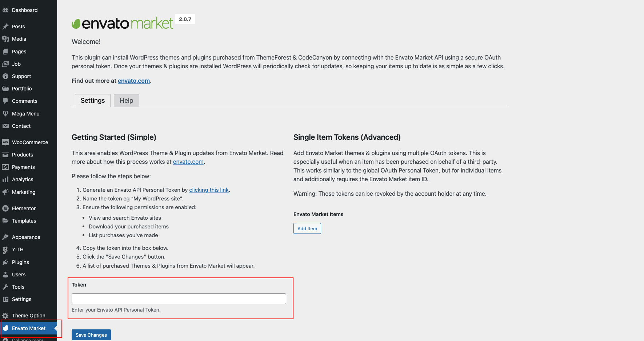Click the Plugins plug icon
This screenshot has height=341, width=644.
[x=5, y=262]
